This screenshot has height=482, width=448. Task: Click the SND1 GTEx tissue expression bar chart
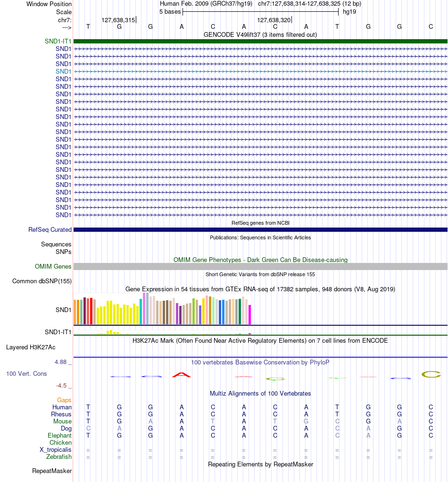[x=162, y=309]
